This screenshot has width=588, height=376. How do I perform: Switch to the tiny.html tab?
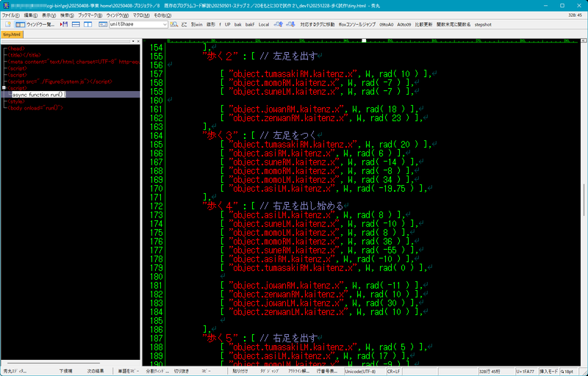(12, 34)
